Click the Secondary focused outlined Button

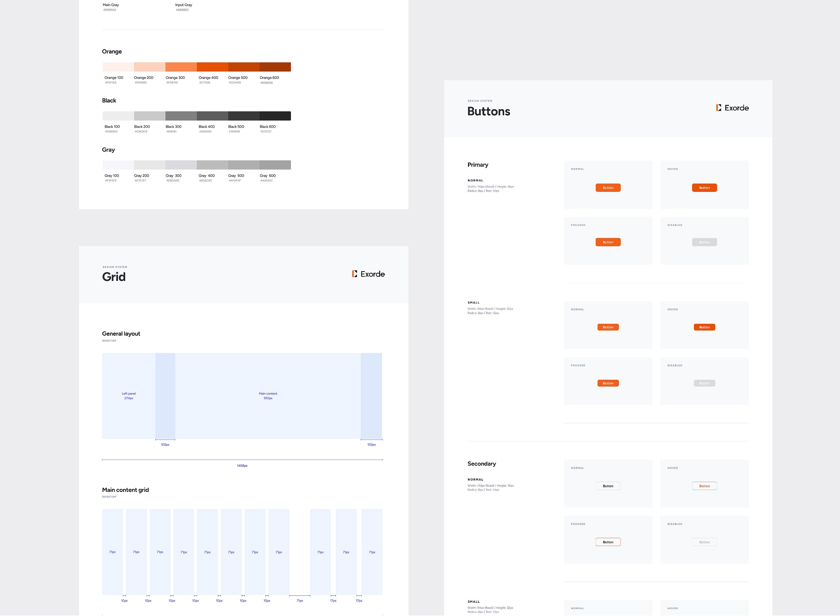[x=608, y=542]
